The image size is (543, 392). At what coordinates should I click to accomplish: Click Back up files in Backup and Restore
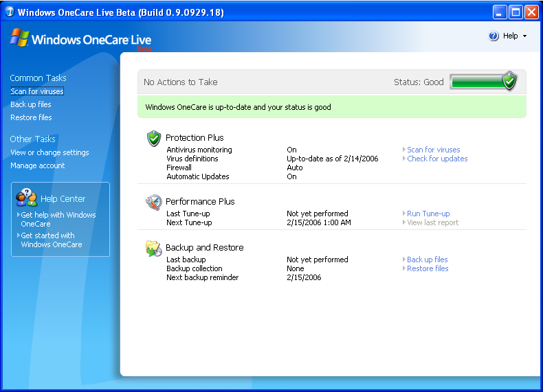pyautogui.click(x=428, y=260)
